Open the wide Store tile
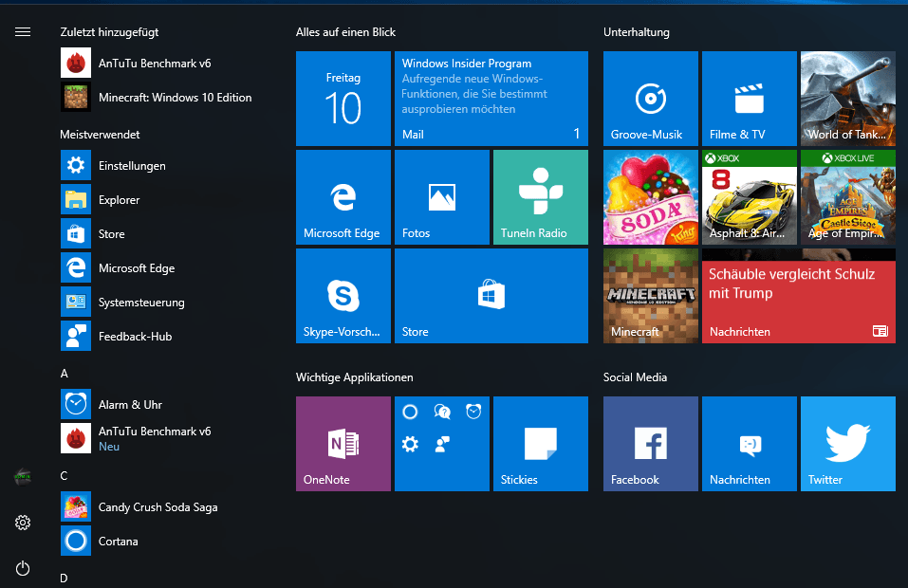The image size is (908, 588). pos(491,296)
